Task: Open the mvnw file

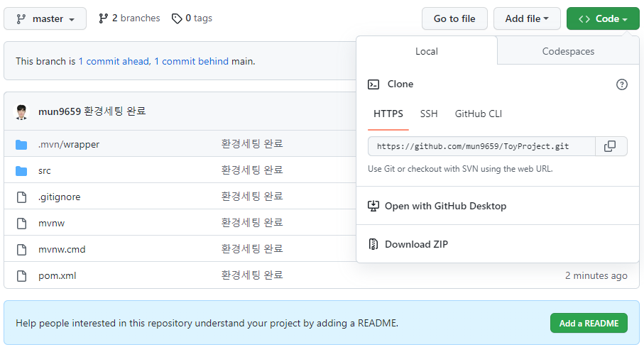Action: (52, 224)
